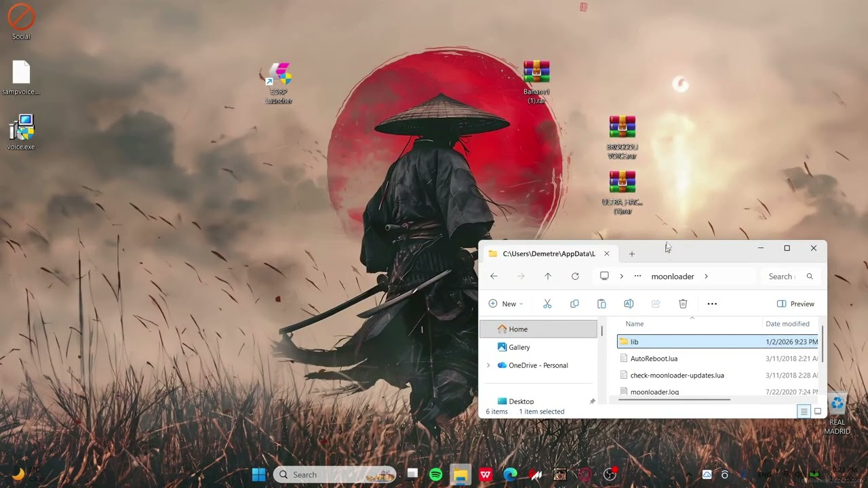Click the taskbar Search box
This screenshot has height=488, width=868.
(x=335, y=474)
